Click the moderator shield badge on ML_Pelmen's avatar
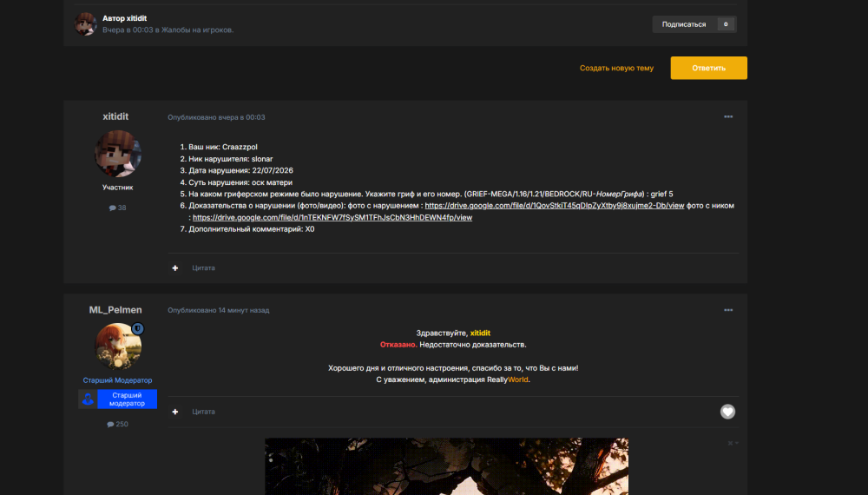This screenshot has width=868, height=495. (138, 328)
